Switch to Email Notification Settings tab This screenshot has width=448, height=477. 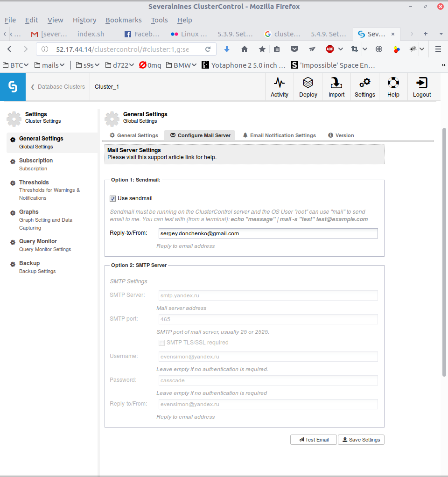[280, 135]
